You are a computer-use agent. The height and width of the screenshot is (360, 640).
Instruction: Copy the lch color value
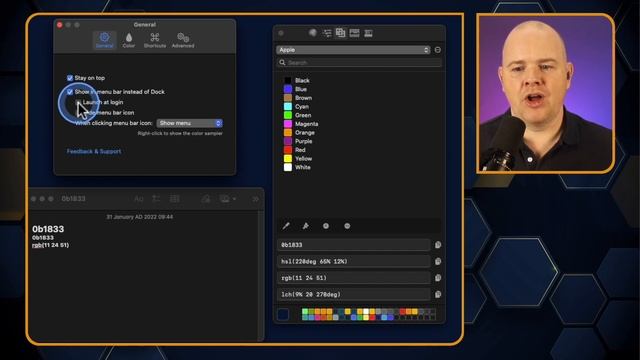(x=438, y=294)
